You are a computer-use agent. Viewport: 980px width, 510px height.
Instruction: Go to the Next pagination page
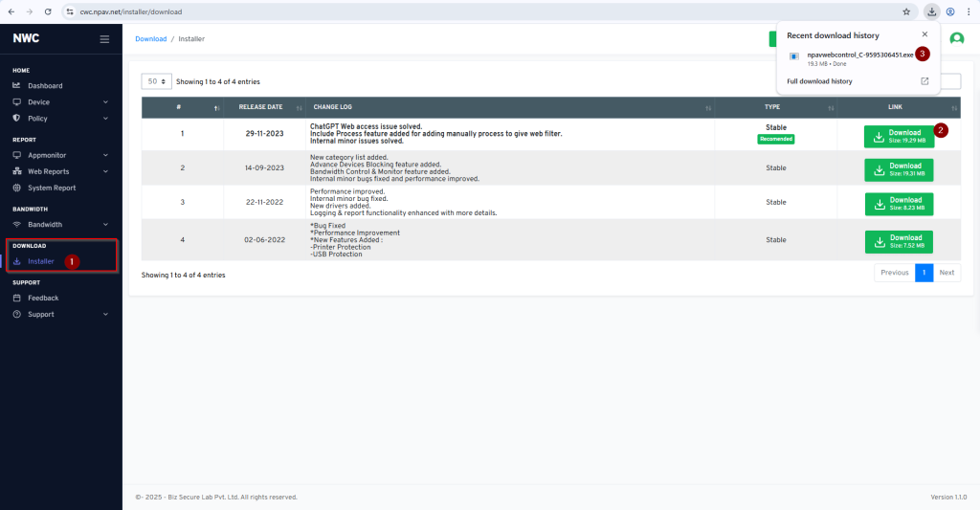coord(947,273)
